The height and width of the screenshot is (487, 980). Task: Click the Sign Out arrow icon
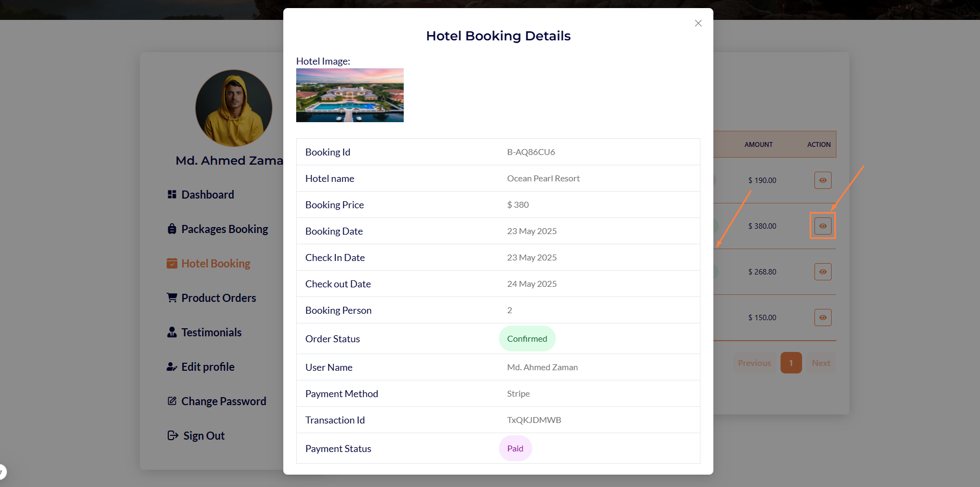pos(173,435)
